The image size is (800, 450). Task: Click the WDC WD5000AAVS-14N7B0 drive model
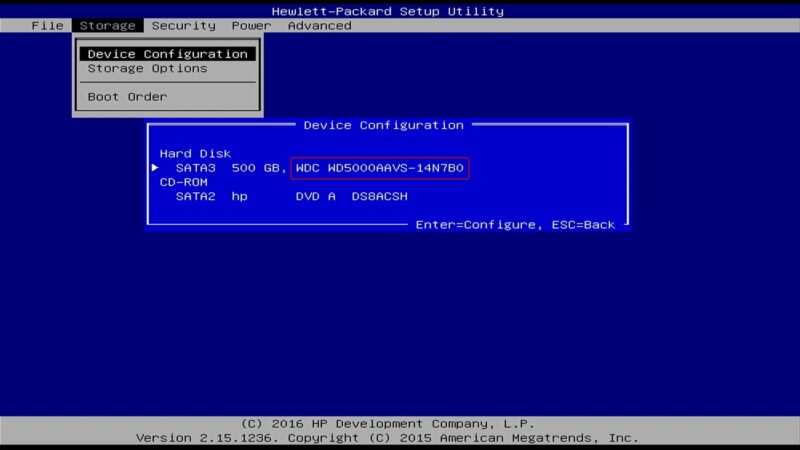tap(380, 168)
